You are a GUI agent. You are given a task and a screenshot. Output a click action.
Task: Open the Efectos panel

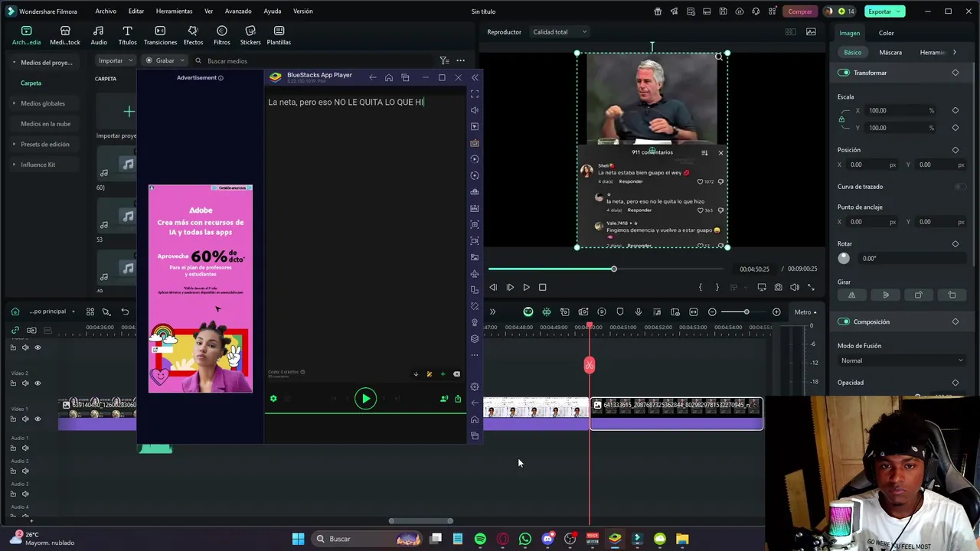(193, 35)
